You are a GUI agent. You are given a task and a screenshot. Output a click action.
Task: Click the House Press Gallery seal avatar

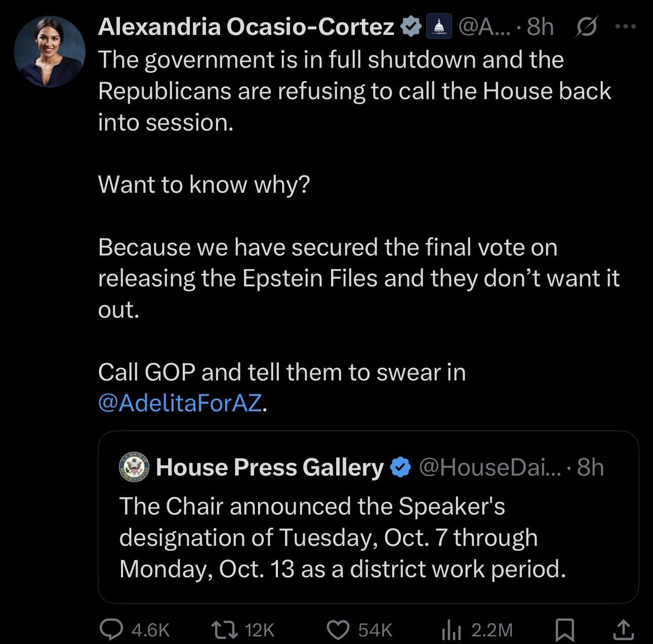click(134, 467)
